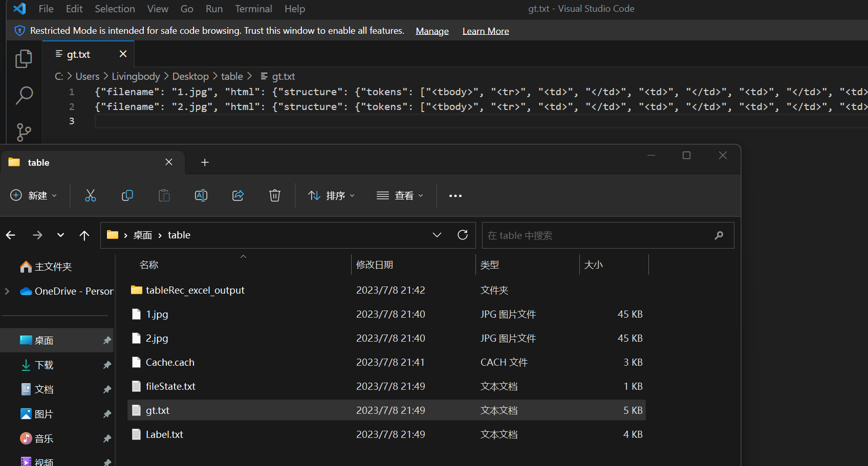Select the Explorer icon in VS Code sidebar
868x466 pixels.
[x=24, y=58]
